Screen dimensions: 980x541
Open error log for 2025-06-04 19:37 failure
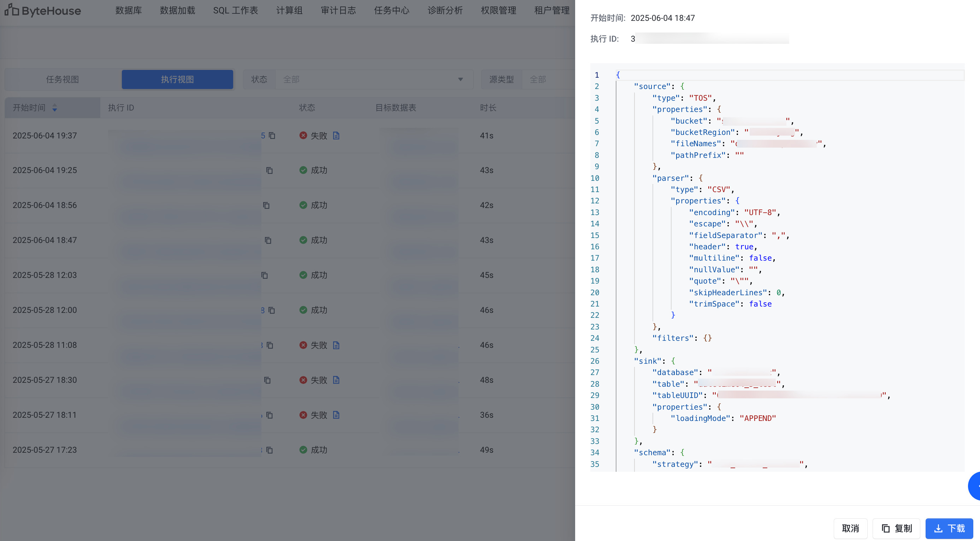click(336, 135)
